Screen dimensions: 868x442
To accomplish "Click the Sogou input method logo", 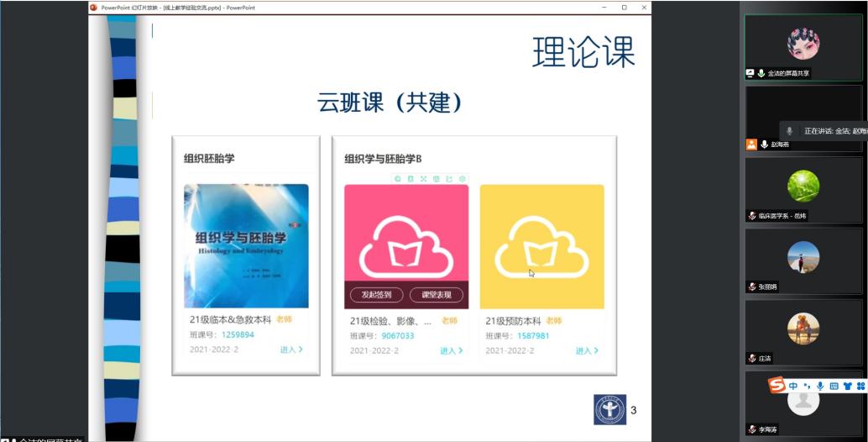I will (x=777, y=386).
